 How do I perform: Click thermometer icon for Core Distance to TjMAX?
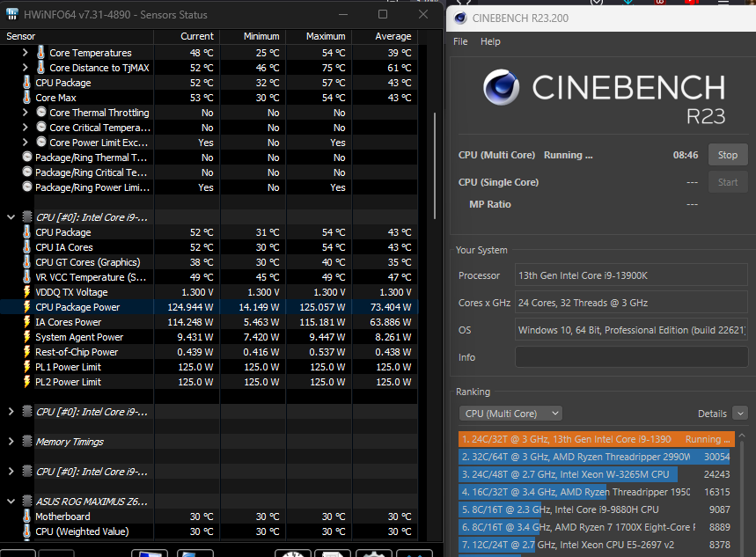coord(41,67)
